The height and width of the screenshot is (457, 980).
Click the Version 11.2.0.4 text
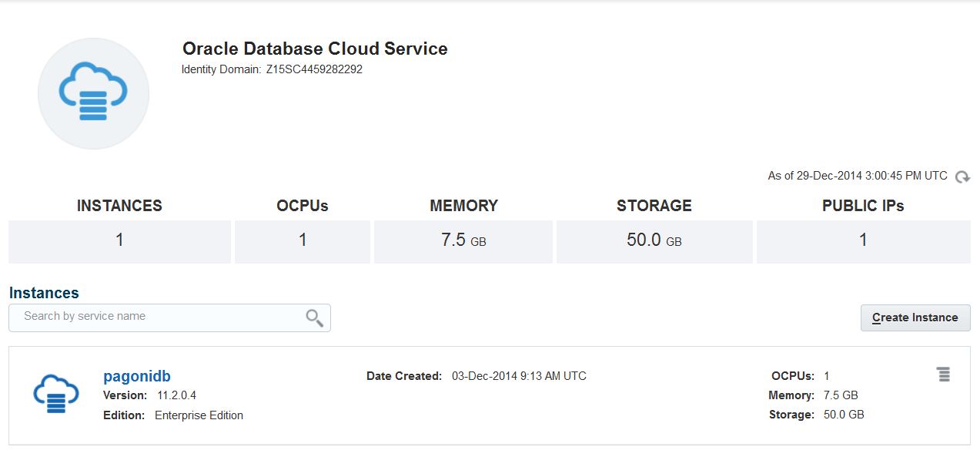pos(176,395)
